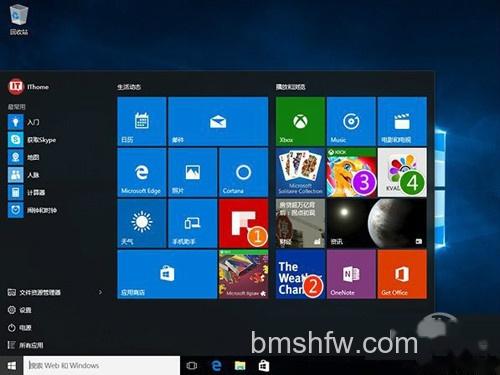Open the red Flipboard tile
The image size is (500, 375).
244,223
